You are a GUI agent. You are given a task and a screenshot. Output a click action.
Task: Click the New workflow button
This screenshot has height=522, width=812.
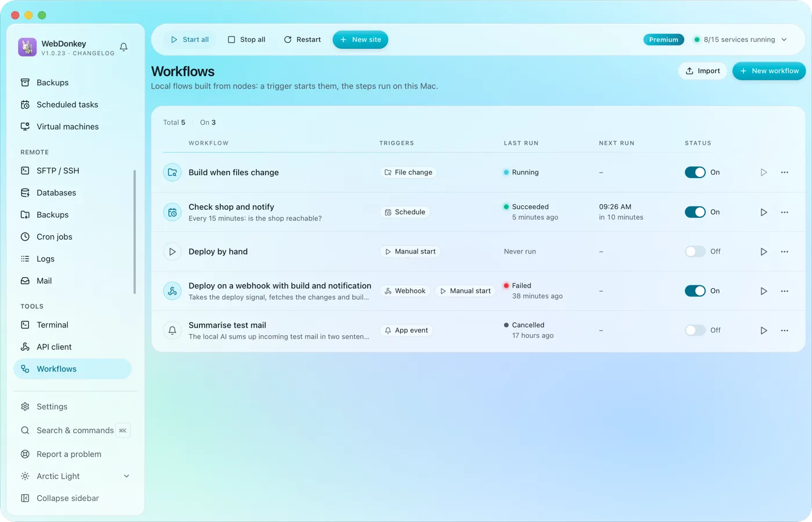pos(769,71)
